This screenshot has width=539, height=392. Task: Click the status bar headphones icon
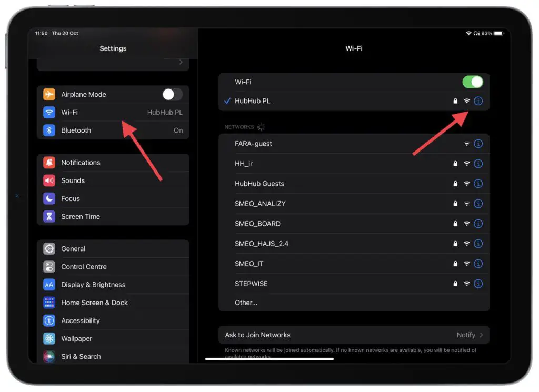coord(476,33)
